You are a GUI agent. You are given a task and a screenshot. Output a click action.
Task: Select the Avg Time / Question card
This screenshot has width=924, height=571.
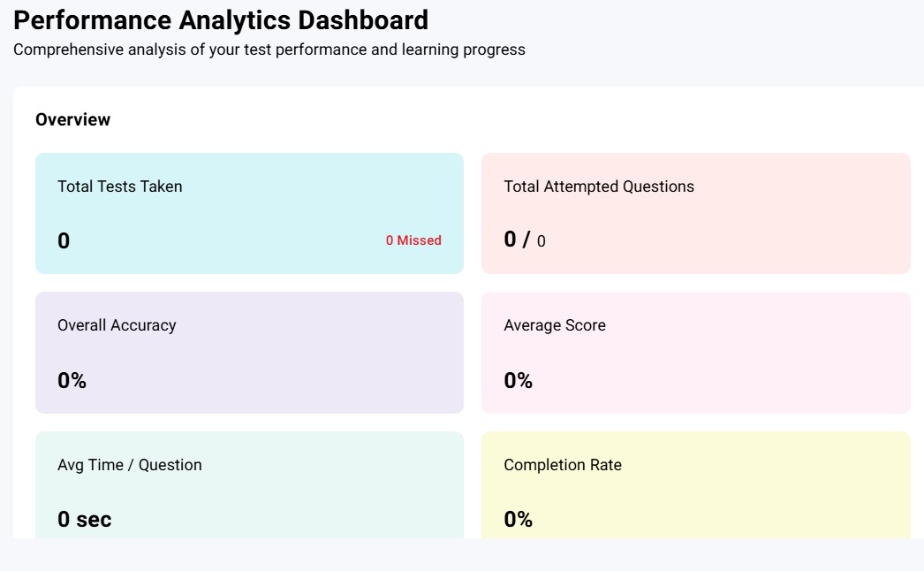tap(248, 484)
